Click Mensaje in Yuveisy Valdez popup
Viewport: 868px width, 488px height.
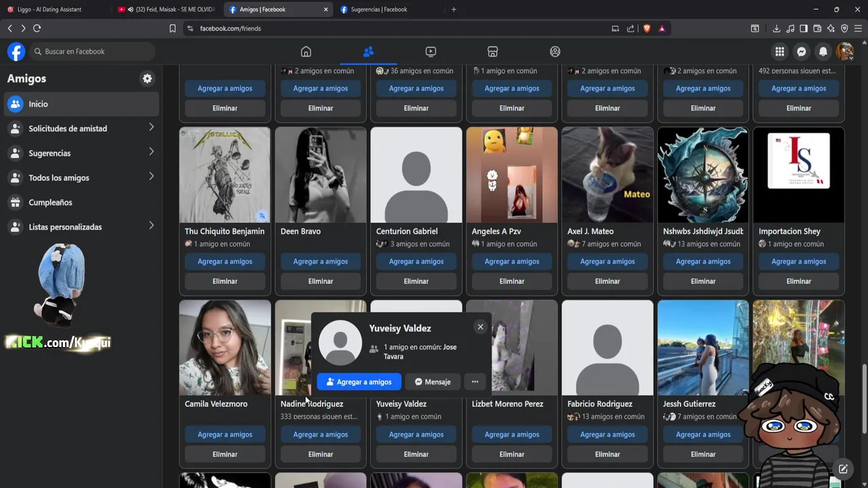click(433, 382)
